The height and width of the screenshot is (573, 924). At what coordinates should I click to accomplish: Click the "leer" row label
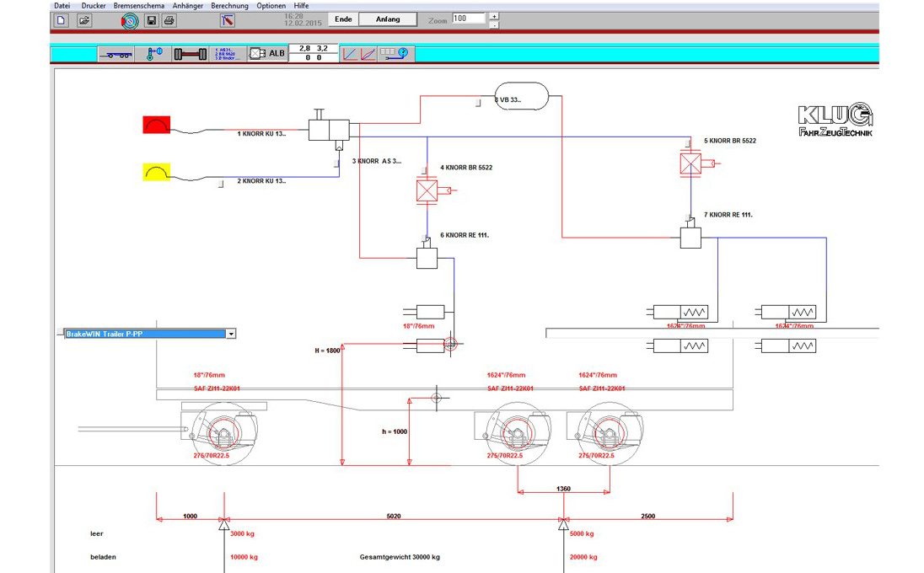pyautogui.click(x=97, y=533)
